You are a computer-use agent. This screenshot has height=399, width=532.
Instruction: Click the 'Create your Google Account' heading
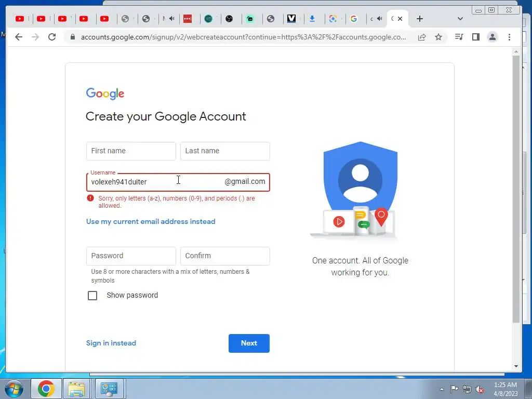pos(166,117)
